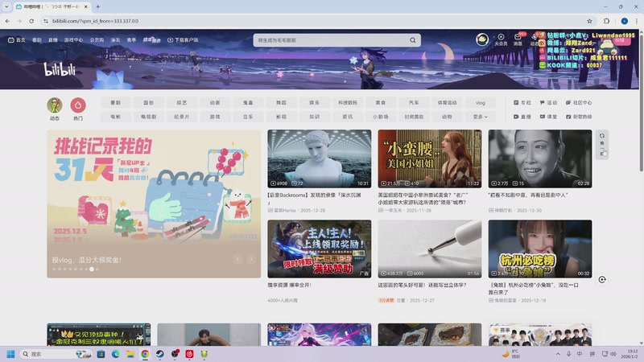Screen dimensions: 644x362
Task: Click the Windows taskbar search box
Action: tap(56, 354)
